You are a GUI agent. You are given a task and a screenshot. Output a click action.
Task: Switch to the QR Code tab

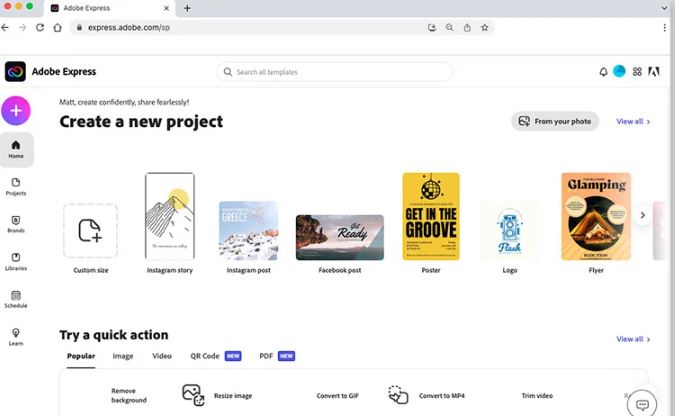click(215, 356)
